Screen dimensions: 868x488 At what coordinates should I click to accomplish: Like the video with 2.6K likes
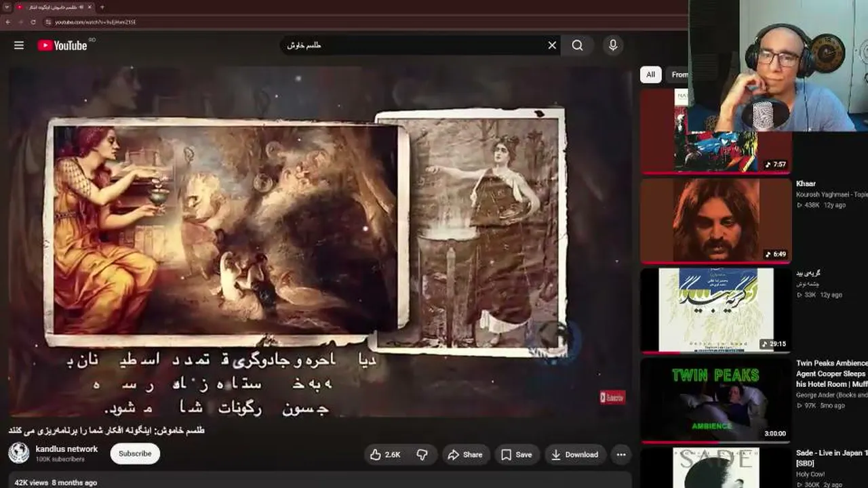pyautogui.click(x=385, y=455)
